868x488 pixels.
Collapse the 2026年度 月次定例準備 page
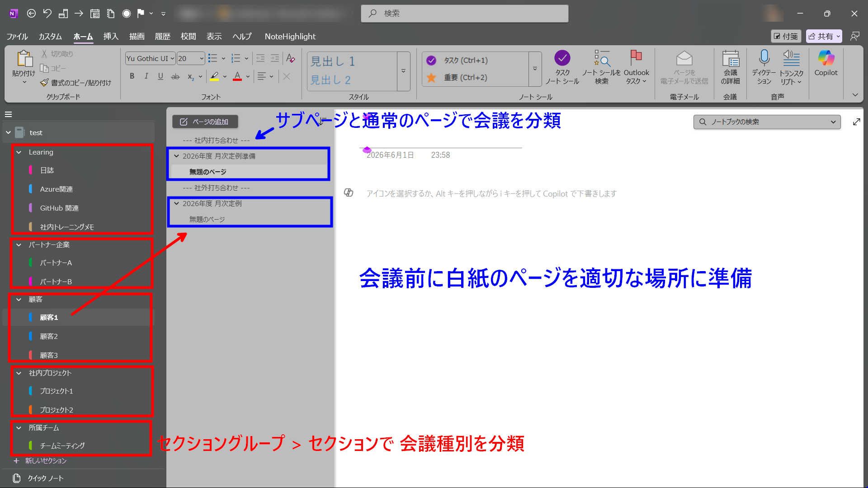(x=177, y=156)
